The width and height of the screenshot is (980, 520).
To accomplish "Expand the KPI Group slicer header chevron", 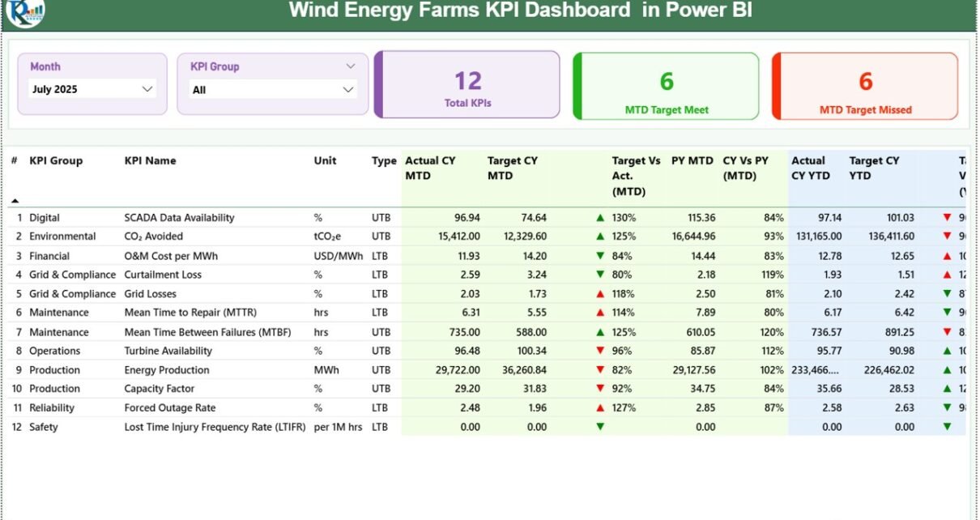I will (x=351, y=66).
